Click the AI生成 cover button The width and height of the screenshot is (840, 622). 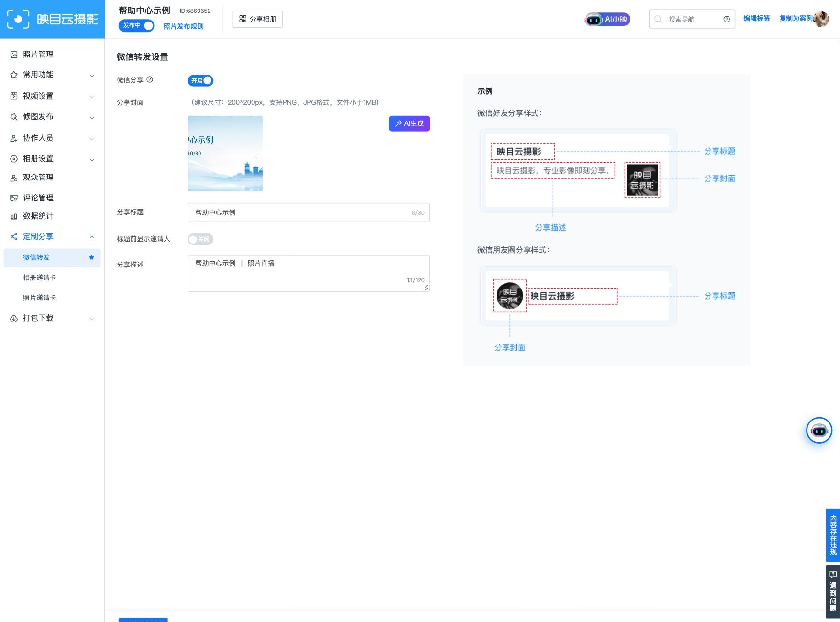coord(409,123)
